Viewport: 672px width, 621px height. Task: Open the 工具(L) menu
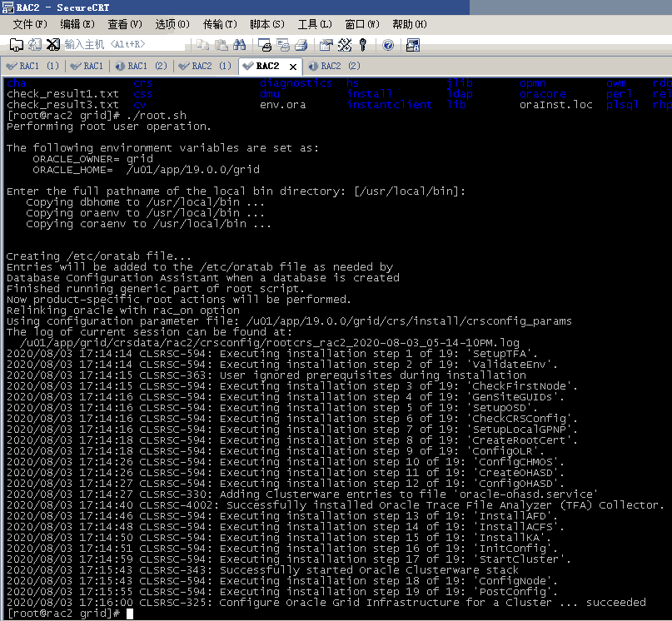point(315,24)
